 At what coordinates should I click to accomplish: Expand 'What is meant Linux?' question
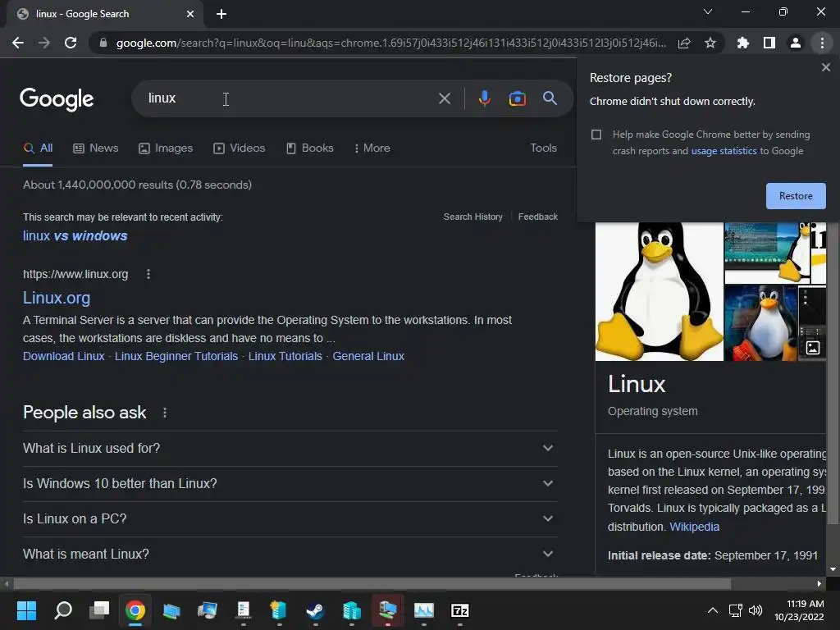[x=290, y=555]
